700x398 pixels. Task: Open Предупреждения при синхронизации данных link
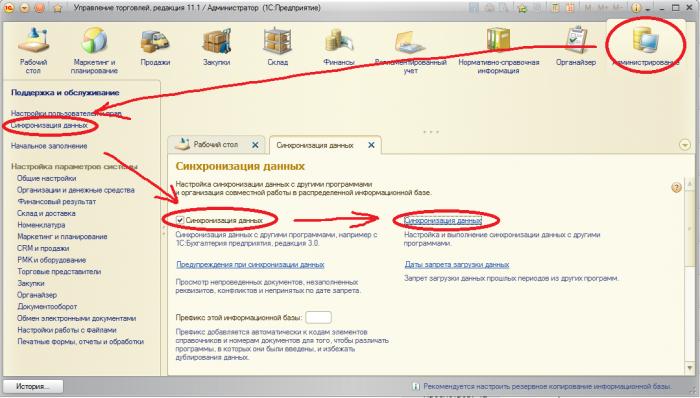tap(250, 265)
